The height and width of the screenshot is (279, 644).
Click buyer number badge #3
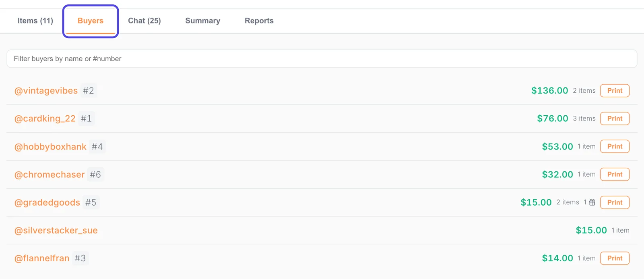tap(80, 258)
